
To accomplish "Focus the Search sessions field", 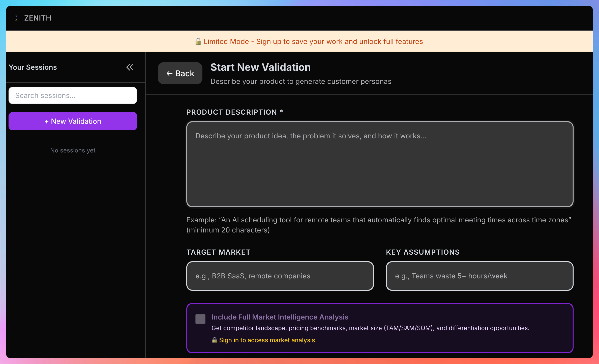I will (73, 95).
